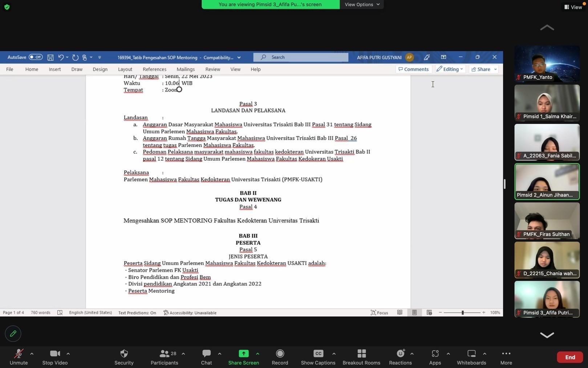Open the Zoom Security panel
This screenshot has height=368, width=588.
pyautogui.click(x=124, y=357)
